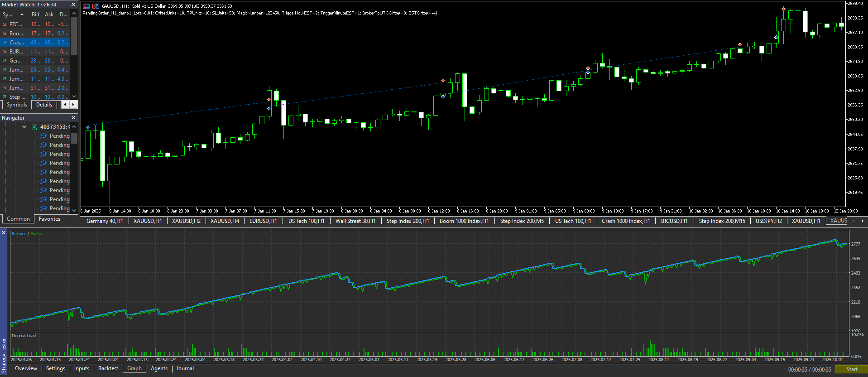Switch to USDJPY,H2 chart tab

[769, 221]
